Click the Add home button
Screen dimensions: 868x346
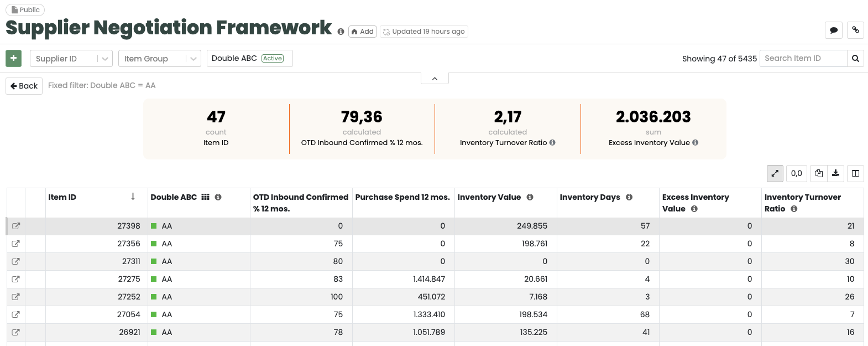[x=363, y=32]
